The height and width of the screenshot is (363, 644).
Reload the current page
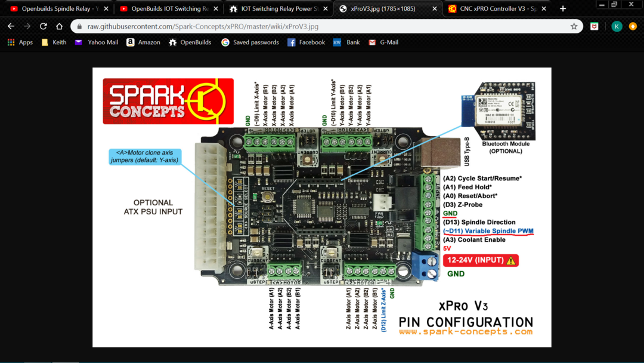43,26
